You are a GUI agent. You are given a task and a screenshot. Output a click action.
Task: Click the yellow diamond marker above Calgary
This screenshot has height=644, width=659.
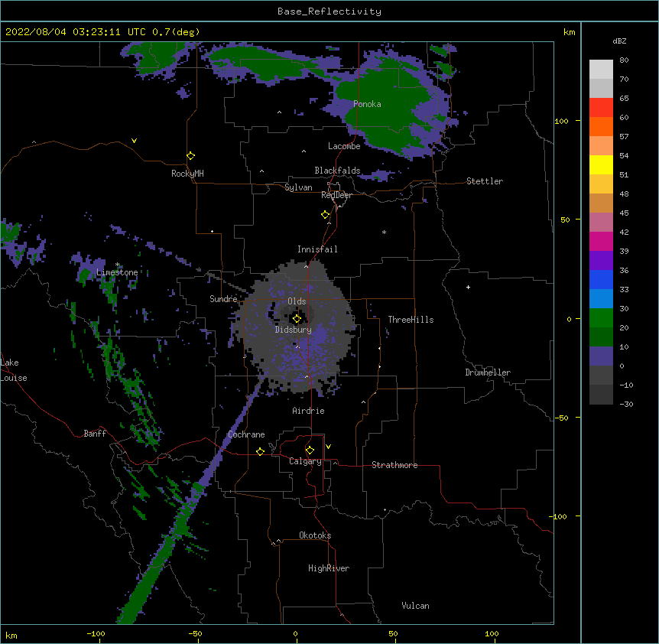coord(310,450)
